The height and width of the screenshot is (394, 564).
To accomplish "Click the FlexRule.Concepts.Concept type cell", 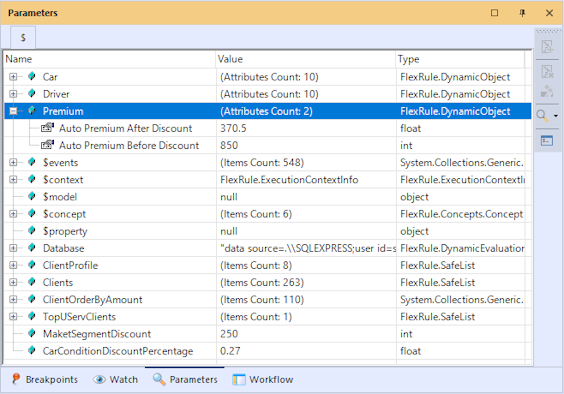I will click(461, 214).
